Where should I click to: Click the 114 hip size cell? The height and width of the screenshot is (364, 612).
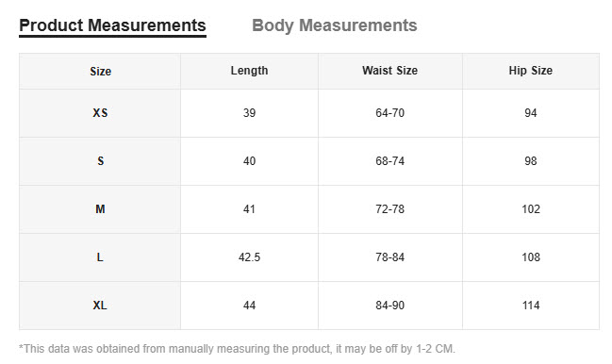tap(531, 306)
